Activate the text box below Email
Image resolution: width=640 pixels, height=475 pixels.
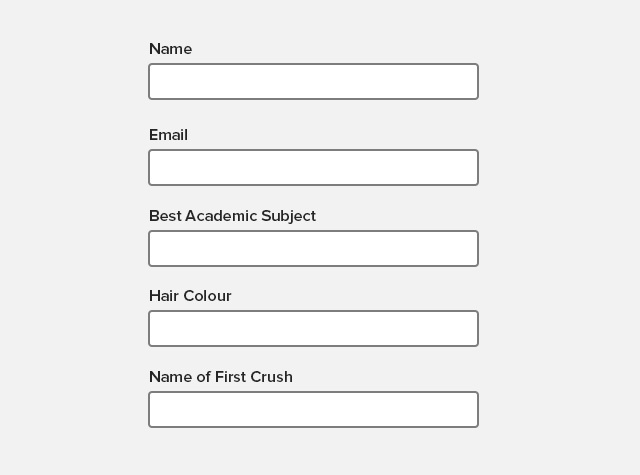(313, 168)
